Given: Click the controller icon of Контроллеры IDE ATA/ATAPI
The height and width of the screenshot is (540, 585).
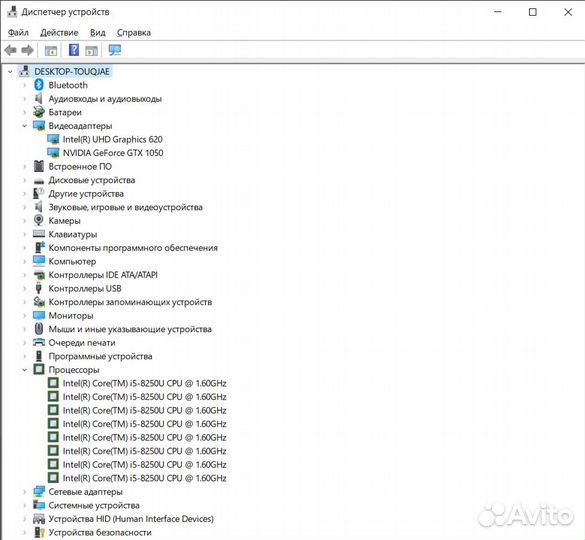Looking at the screenshot, I should pos(39,275).
